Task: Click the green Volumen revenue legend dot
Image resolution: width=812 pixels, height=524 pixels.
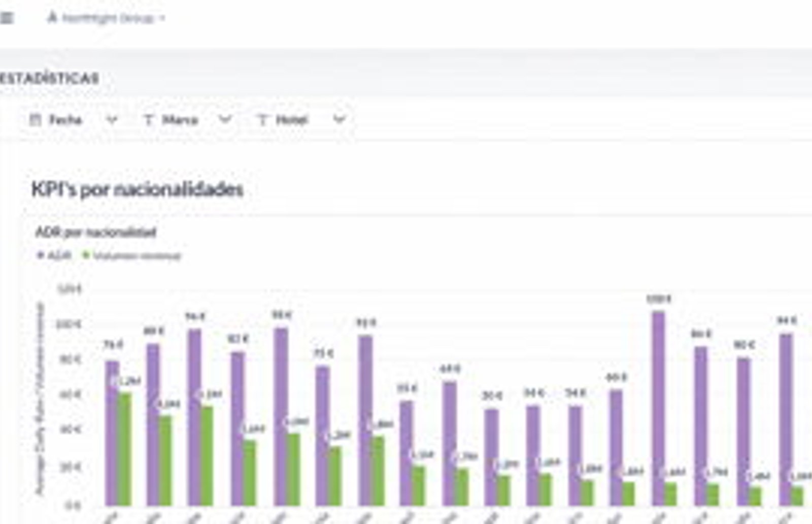Action: pos(86,255)
